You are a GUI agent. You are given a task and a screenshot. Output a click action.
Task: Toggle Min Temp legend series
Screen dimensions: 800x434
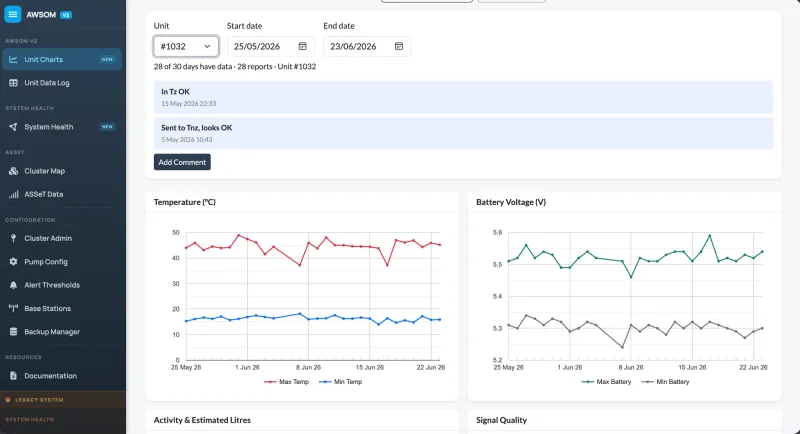click(340, 381)
